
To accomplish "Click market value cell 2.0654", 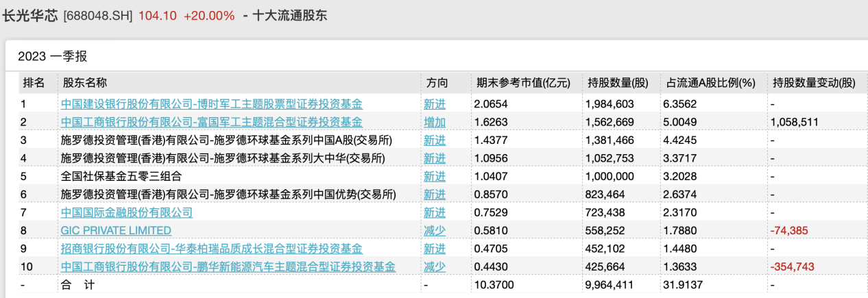I will click(491, 104).
